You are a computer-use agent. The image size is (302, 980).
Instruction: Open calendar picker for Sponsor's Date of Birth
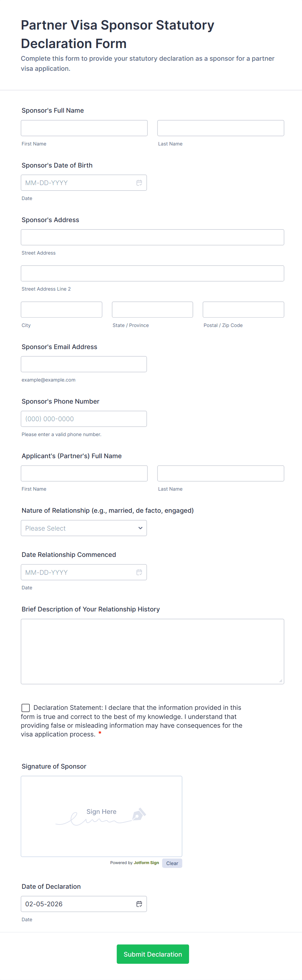coord(139,183)
